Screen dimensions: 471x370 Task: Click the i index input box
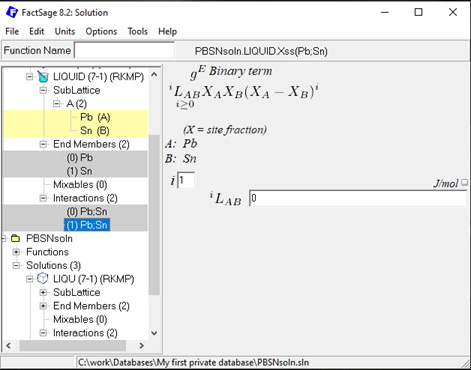[186, 180]
